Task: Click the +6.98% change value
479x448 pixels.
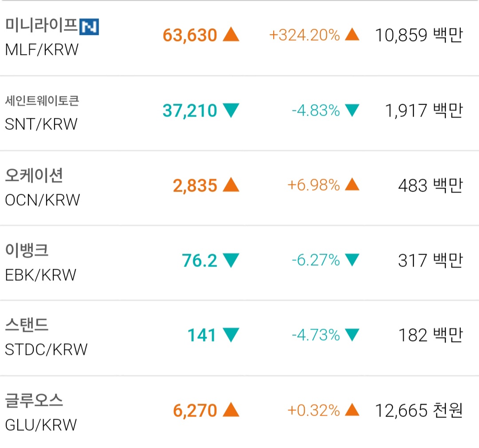Action: pos(314,185)
